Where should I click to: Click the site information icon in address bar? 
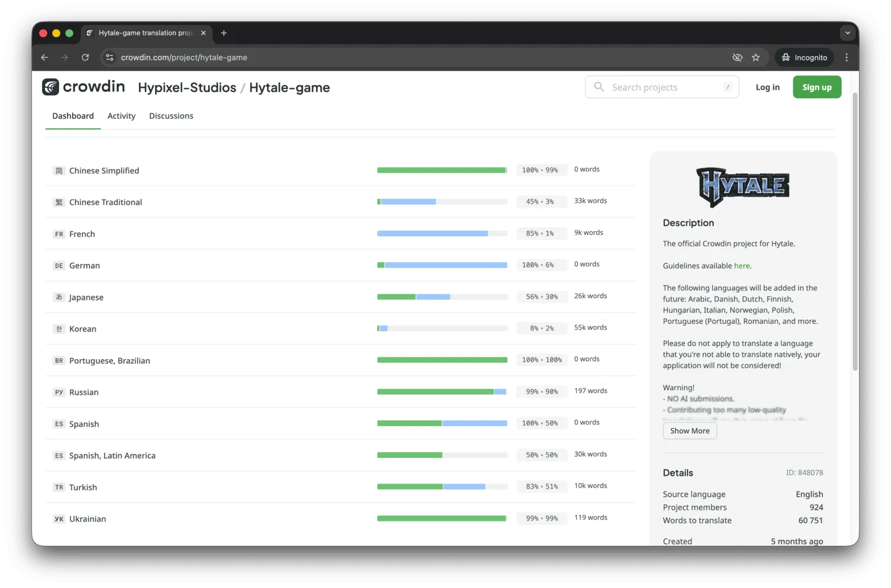(x=110, y=57)
